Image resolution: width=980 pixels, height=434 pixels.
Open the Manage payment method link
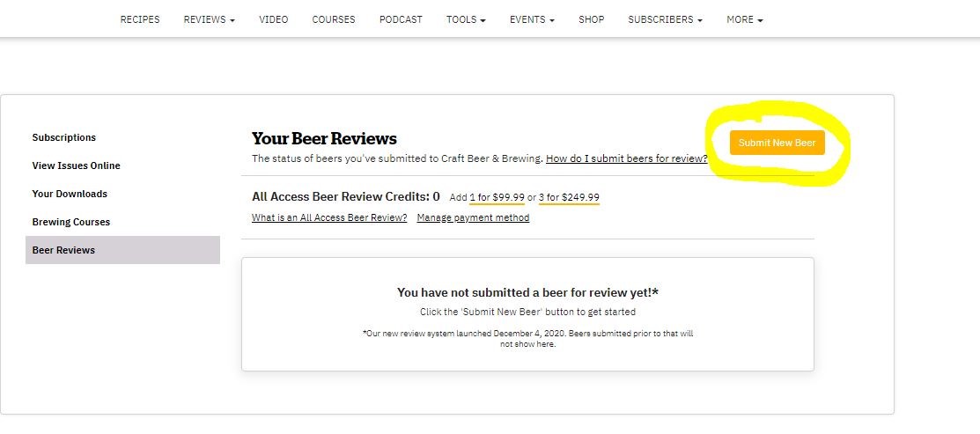(473, 217)
